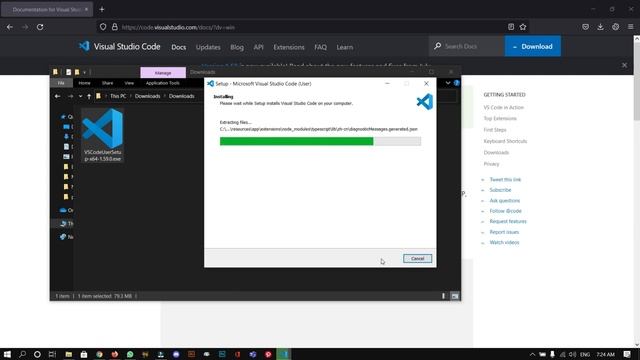The width and height of the screenshot is (640, 360).
Task: Click the Search Docs input field
Action: [467, 46]
